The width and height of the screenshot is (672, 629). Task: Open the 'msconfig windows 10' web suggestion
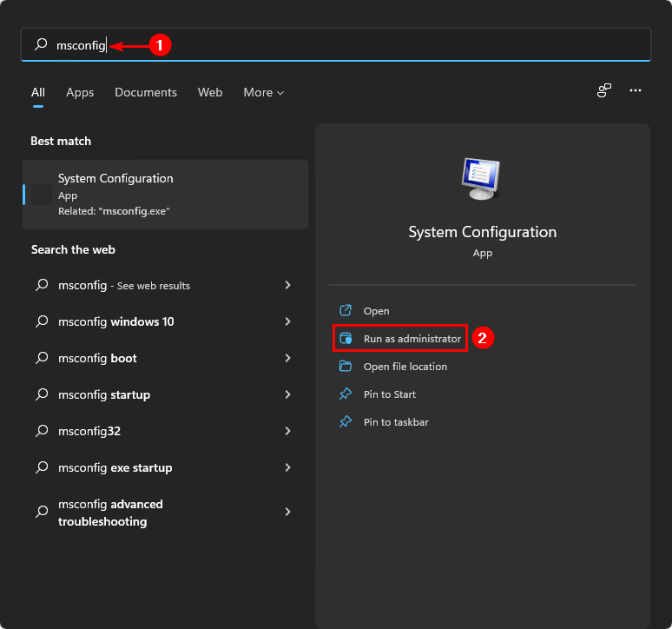[x=166, y=321]
